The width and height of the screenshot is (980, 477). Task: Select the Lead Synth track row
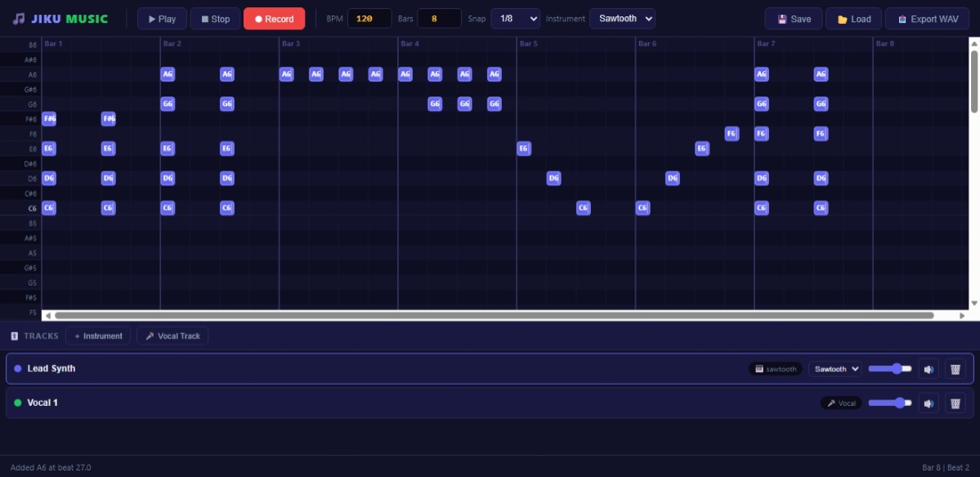[x=327, y=369]
